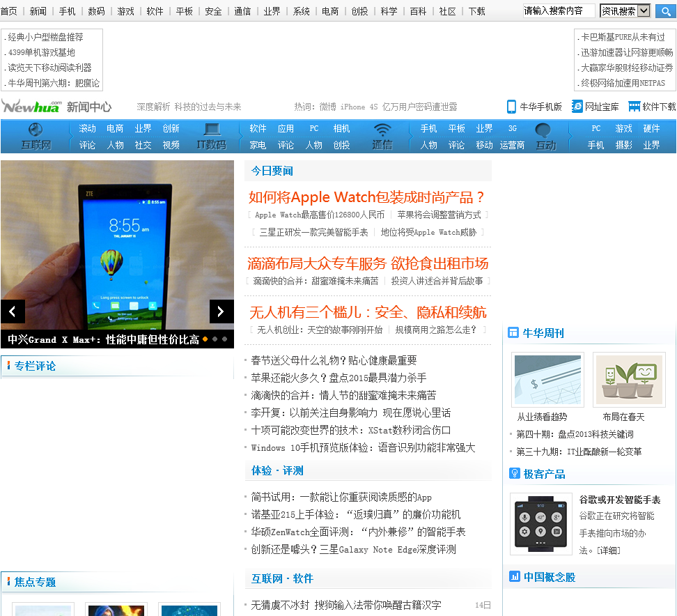Open 无人机创业:天空的故事刚刚开始 sublink
The height and width of the screenshot is (616, 677).
(320, 330)
